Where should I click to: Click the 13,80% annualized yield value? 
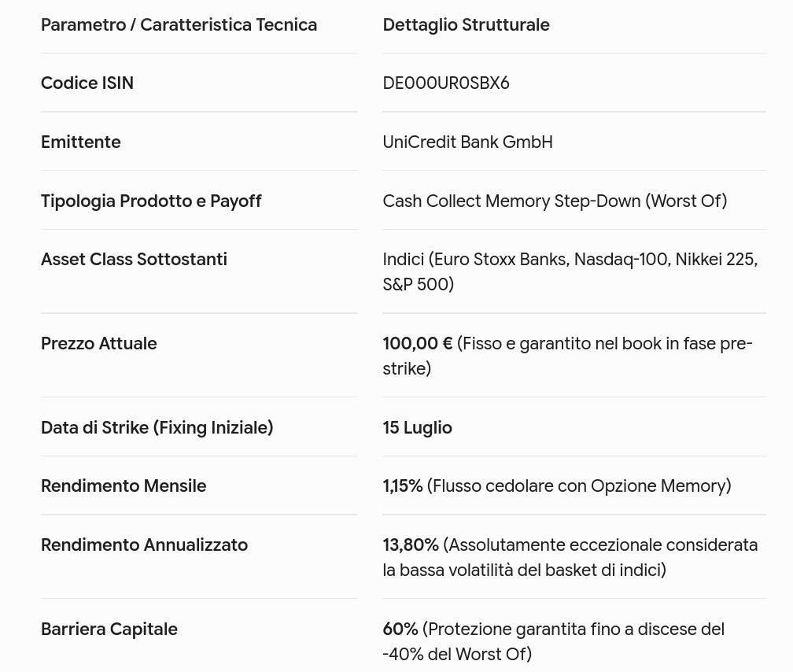click(x=411, y=545)
